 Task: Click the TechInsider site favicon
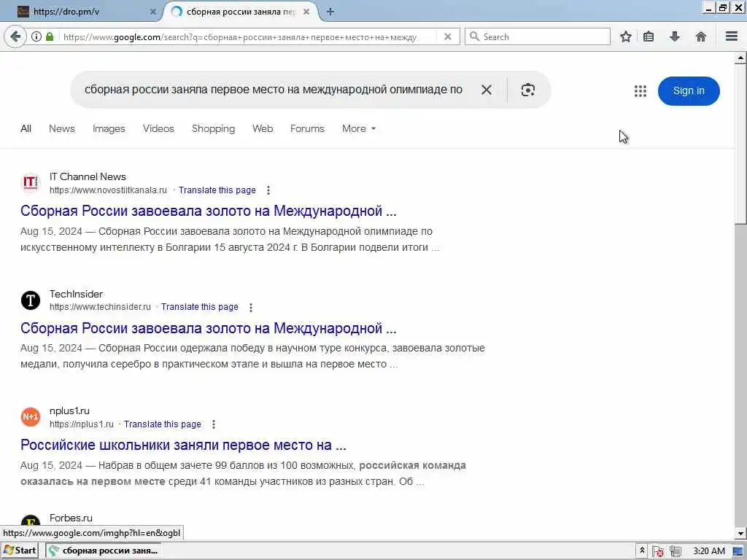tap(31, 300)
